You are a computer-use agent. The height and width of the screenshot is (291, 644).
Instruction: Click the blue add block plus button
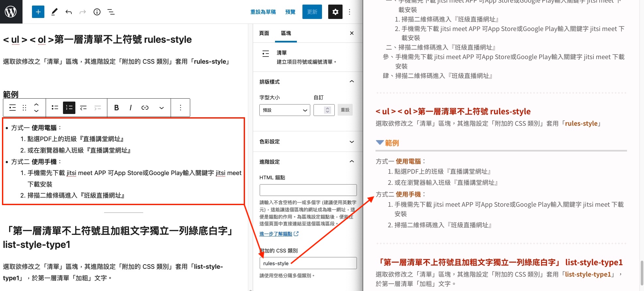[x=38, y=12]
